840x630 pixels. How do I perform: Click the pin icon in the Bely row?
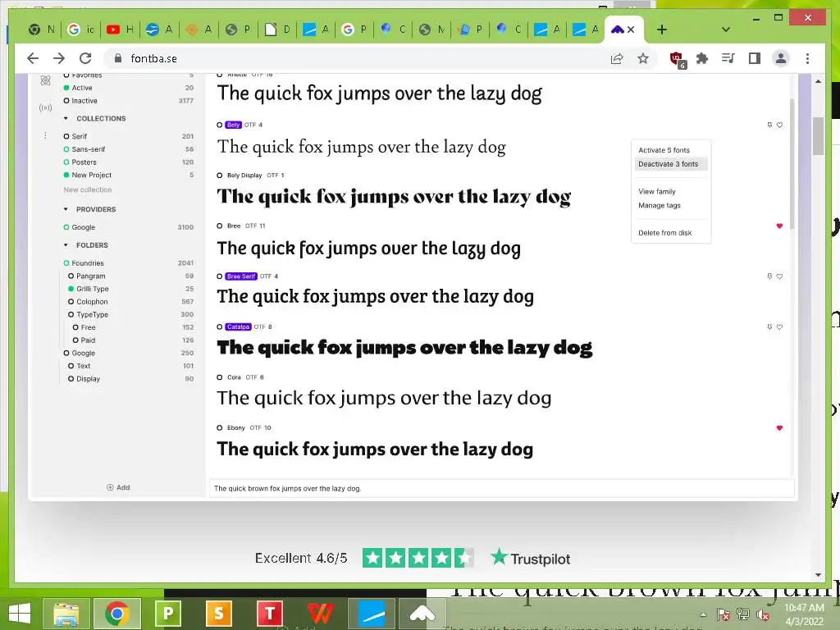[769, 125]
